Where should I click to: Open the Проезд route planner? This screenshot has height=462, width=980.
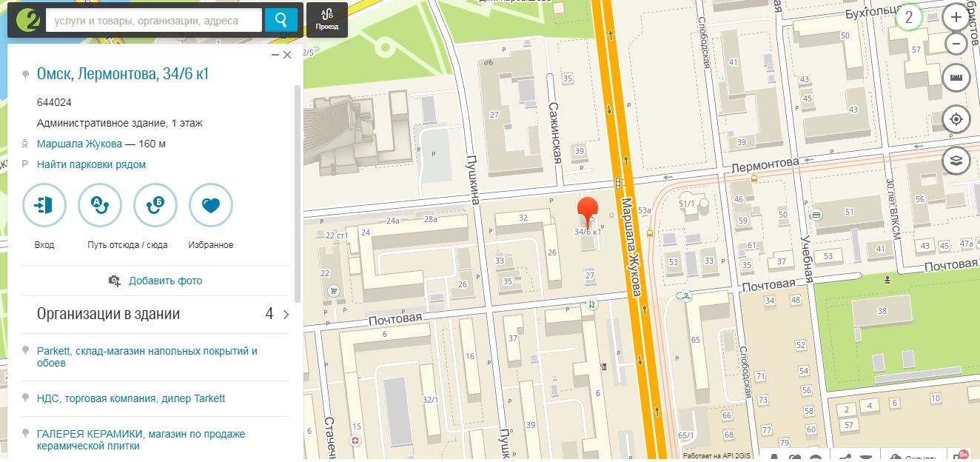point(326,20)
